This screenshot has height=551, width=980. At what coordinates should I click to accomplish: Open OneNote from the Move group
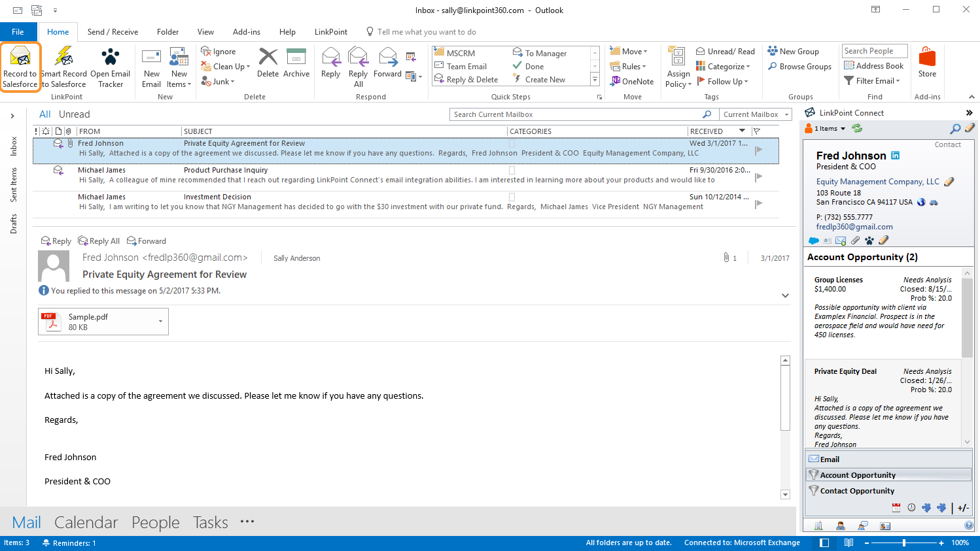click(632, 81)
